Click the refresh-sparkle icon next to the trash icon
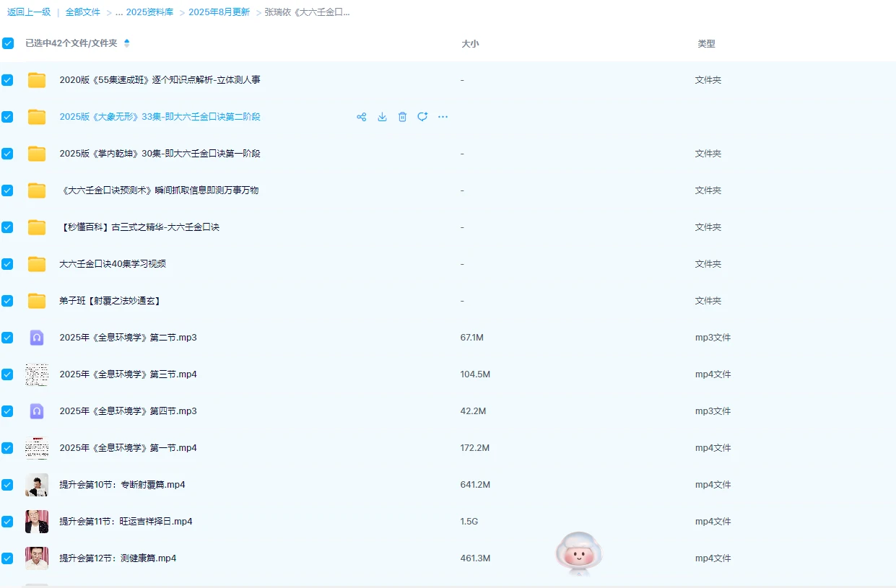The image size is (896, 588). point(422,117)
